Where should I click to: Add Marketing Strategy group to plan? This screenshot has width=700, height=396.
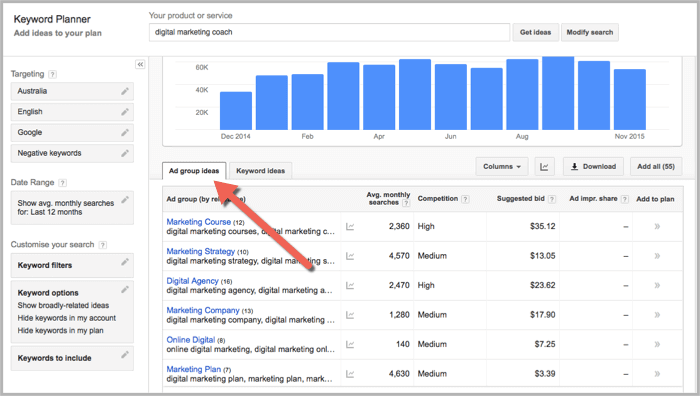click(x=657, y=256)
